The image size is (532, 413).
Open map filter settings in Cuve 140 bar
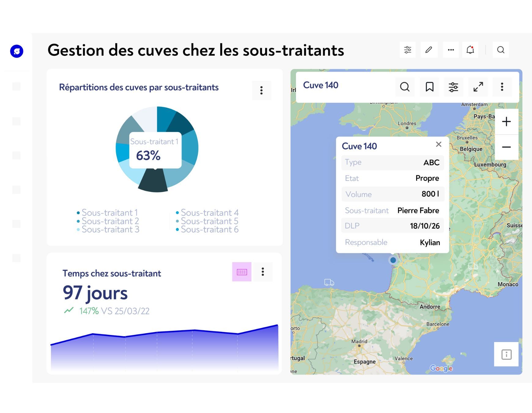[x=453, y=87]
